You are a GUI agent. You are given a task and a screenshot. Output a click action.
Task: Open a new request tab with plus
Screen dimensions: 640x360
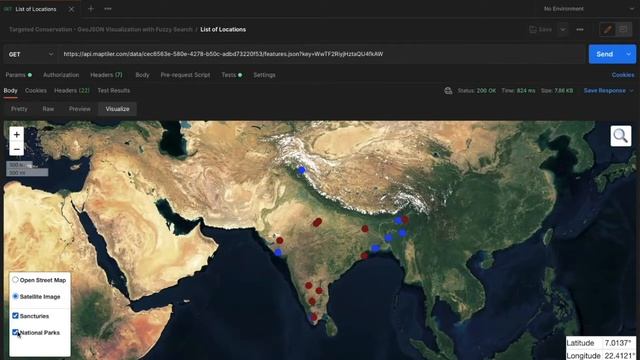pos(91,9)
